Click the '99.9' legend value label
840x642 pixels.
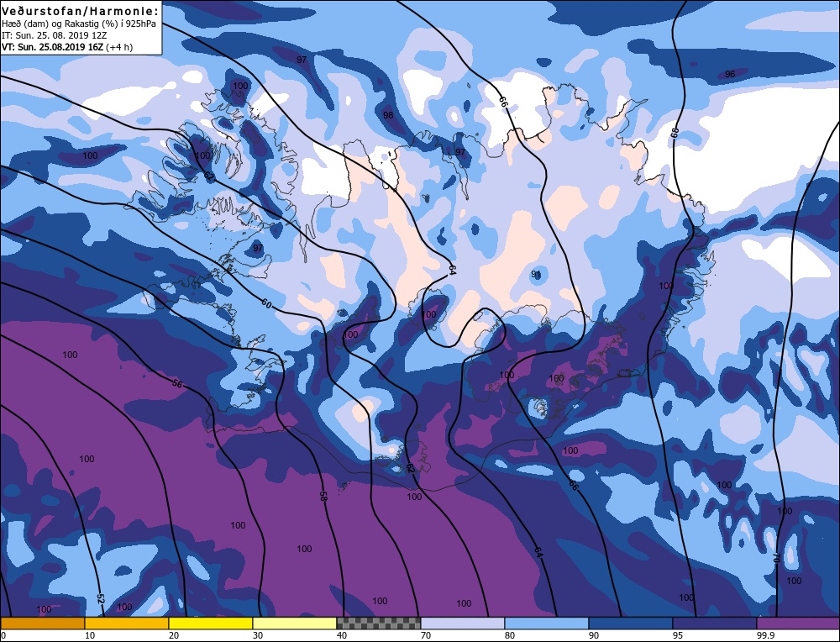pyautogui.click(x=764, y=636)
